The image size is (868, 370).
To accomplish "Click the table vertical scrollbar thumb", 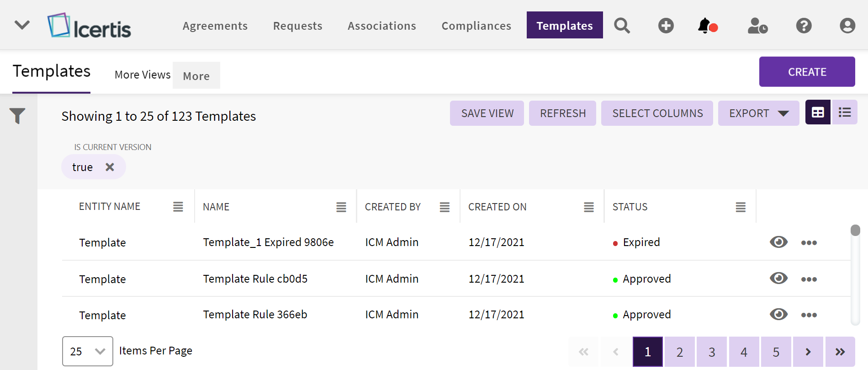I will click(x=855, y=230).
